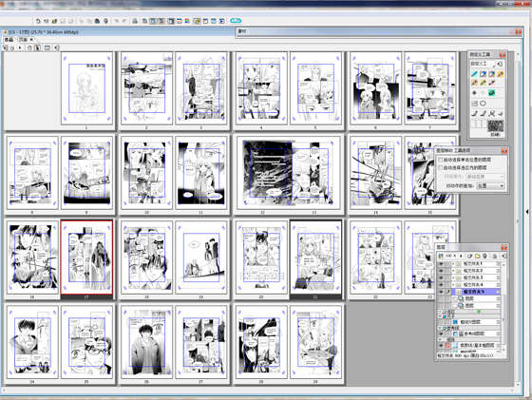Hide 组文件夹2 with its eye icon
The image size is (532, 400).
[441, 271]
